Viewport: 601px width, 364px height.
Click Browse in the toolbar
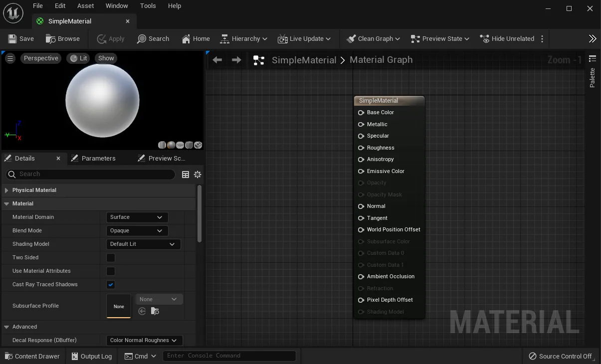pos(63,38)
